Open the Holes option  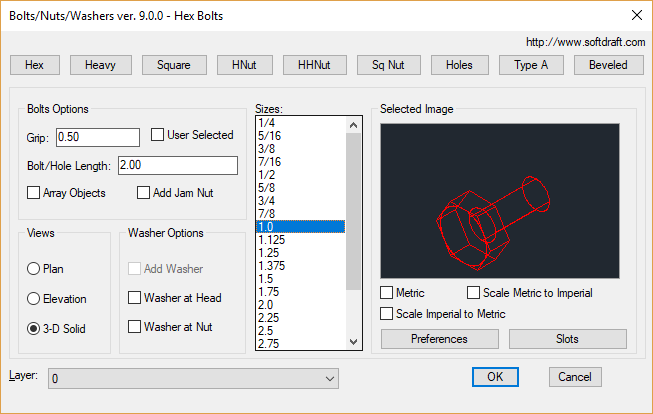[459, 65]
